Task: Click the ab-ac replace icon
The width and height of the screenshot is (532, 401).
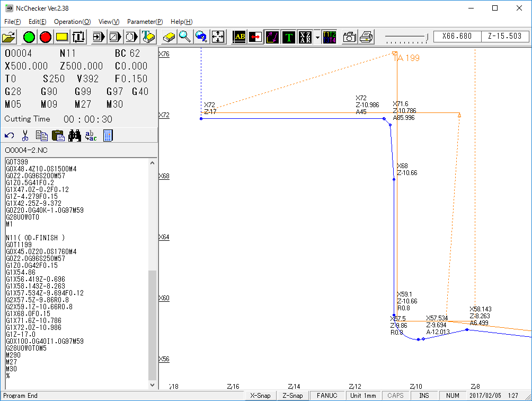Action: coord(91,136)
